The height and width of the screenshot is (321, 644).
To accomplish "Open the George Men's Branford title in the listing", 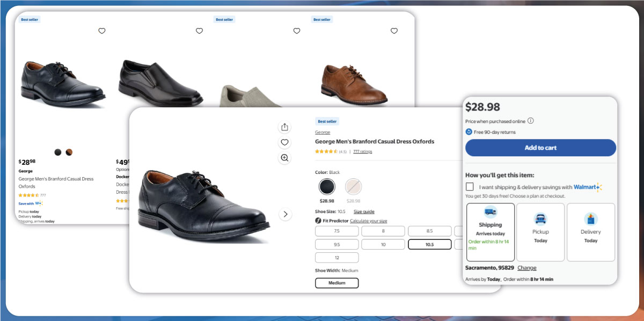I will click(x=56, y=183).
